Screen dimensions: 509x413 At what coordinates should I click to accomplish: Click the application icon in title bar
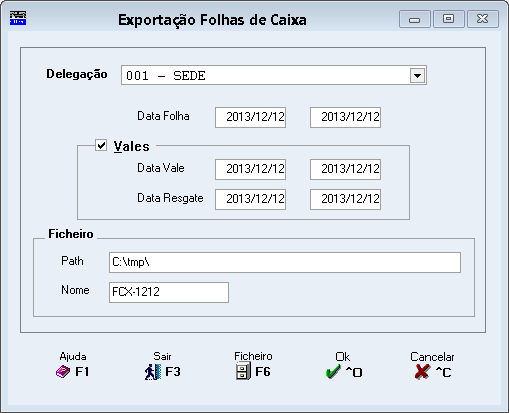pyautogui.click(x=18, y=18)
